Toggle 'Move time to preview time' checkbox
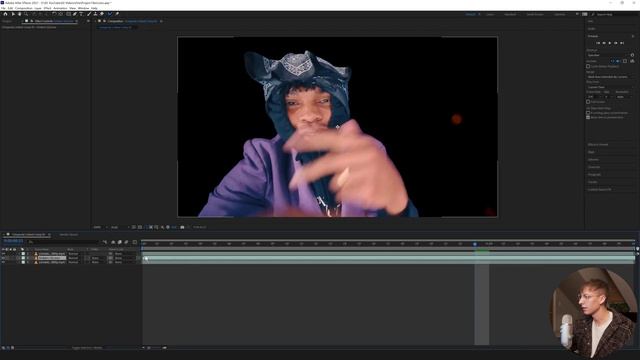 (588, 117)
